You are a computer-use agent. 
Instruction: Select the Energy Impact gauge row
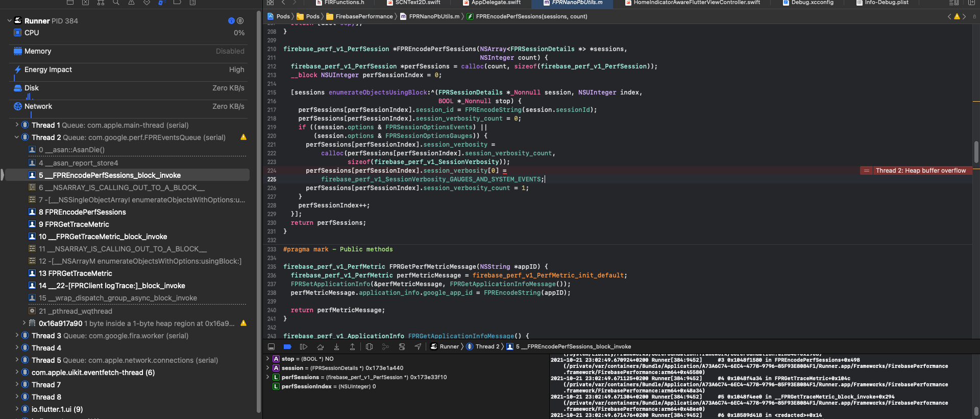click(x=129, y=69)
